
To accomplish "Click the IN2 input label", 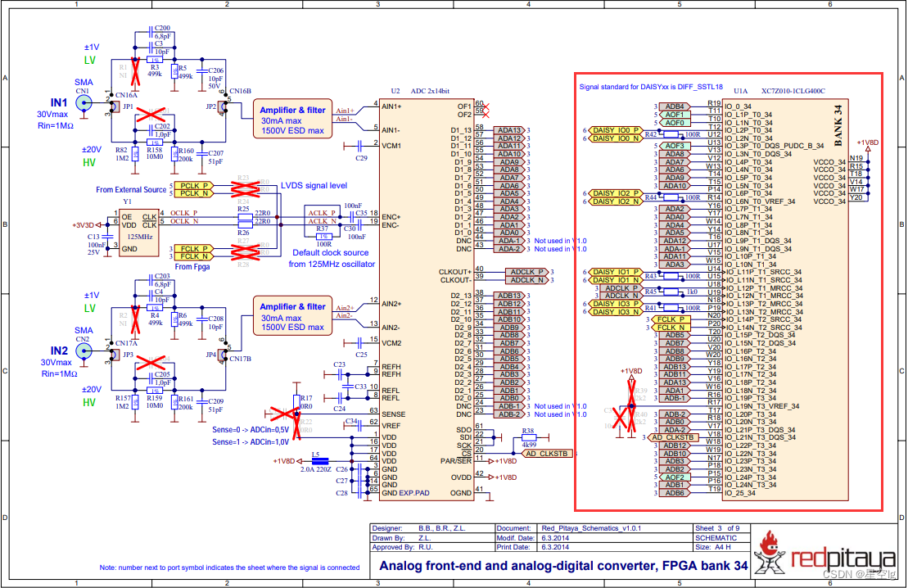I will click(x=59, y=351).
